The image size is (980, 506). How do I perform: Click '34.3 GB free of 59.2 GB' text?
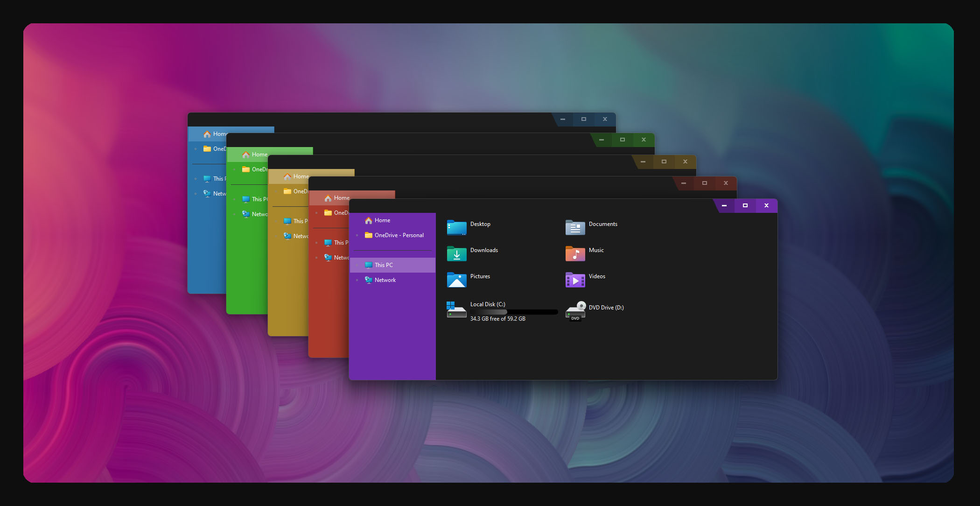pos(497,319)
